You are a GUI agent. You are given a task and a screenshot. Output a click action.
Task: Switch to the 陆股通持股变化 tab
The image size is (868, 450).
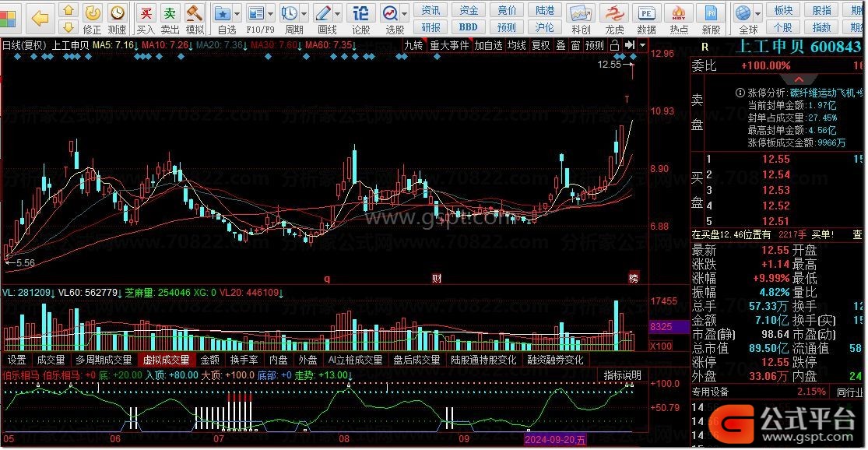(x=483, y=360)
